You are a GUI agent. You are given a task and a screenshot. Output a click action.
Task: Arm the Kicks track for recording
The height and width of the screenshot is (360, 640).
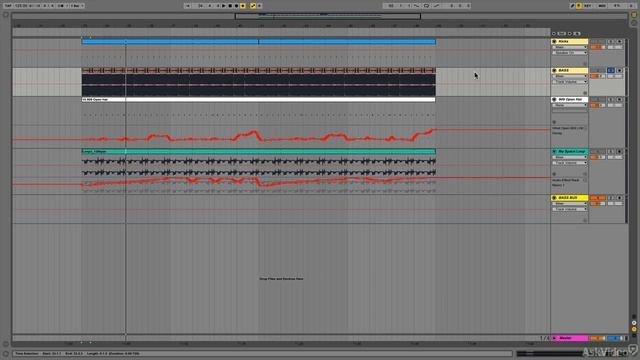(620, 41)
